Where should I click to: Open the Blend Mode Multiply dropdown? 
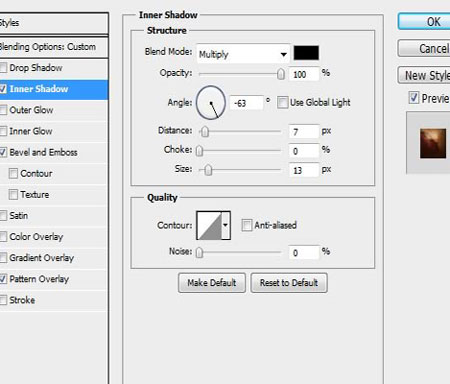[x=243, y=54]
